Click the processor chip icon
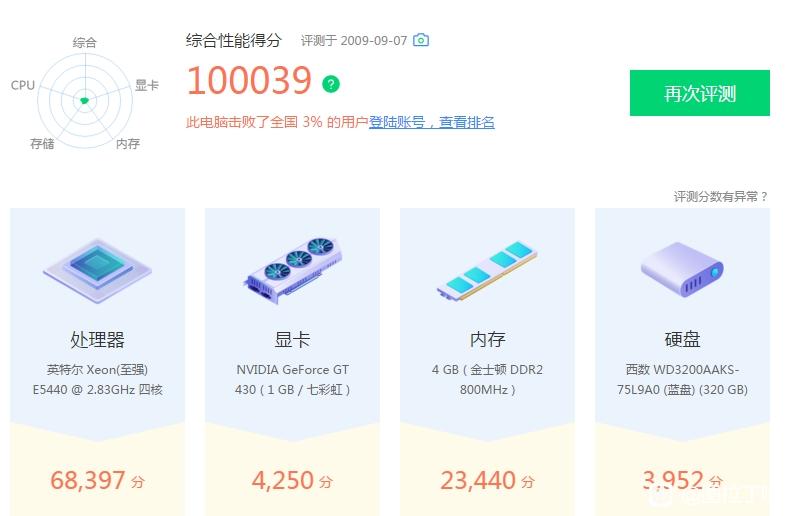The image size is (793, 516). [x=98, y=271]
